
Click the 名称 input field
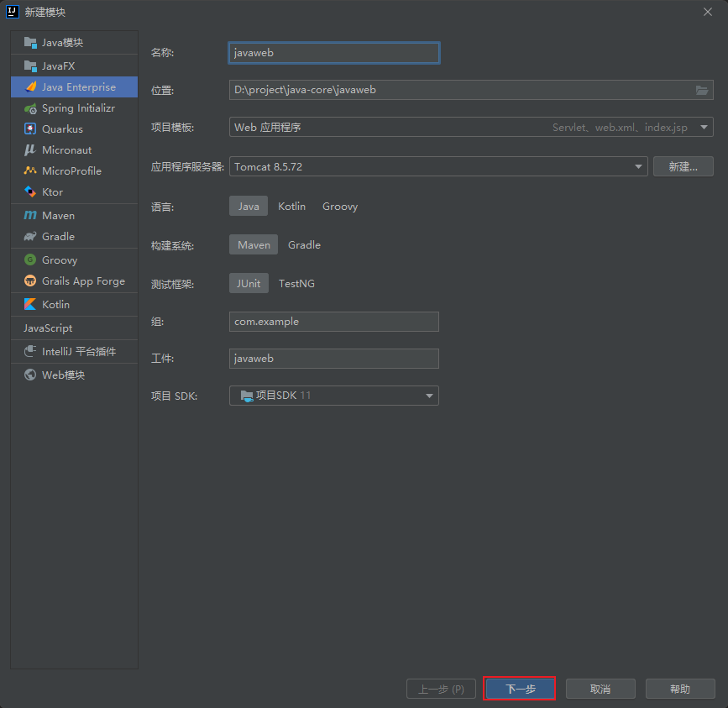pos(334,53)
